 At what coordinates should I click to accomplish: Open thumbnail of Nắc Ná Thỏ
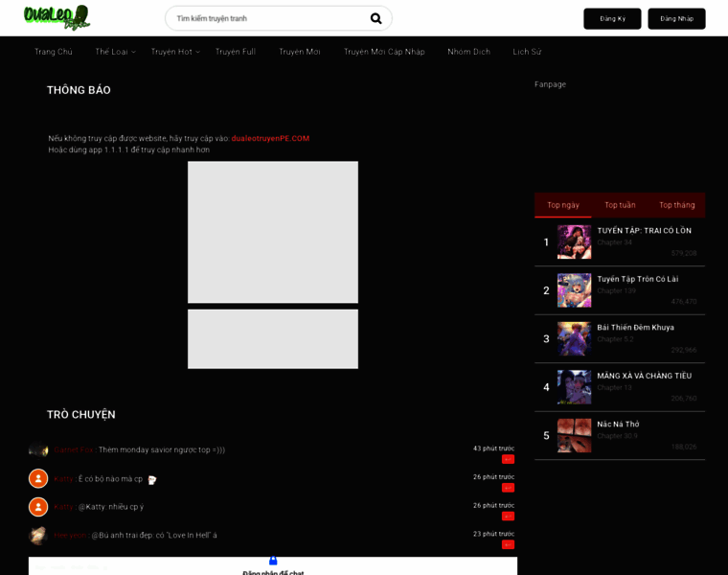[575, 435]
